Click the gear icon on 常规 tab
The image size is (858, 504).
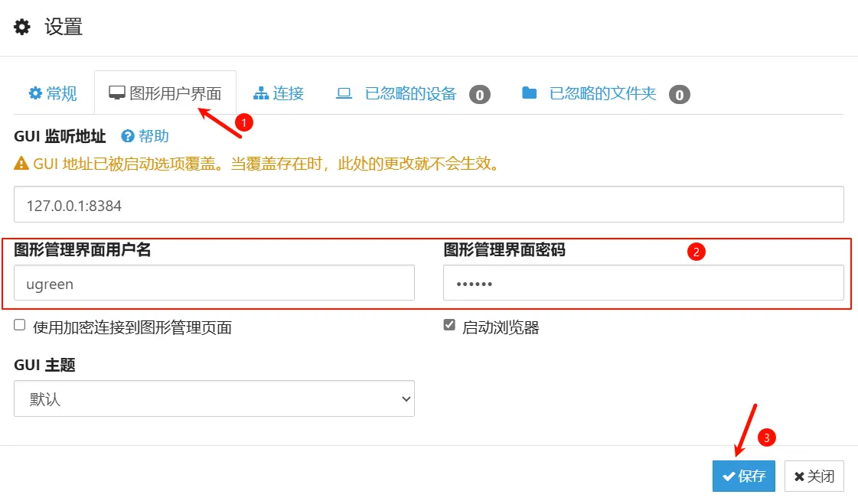tap(35, 93)
